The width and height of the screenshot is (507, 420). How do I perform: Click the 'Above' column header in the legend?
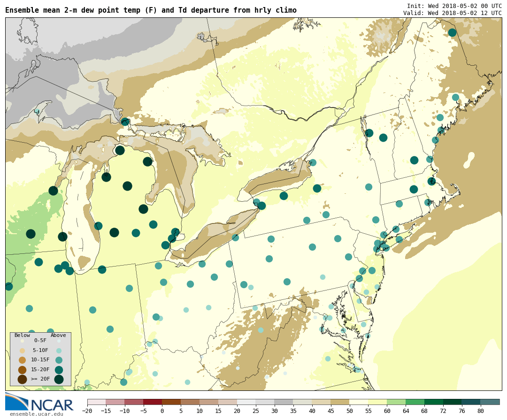[58, 336]
